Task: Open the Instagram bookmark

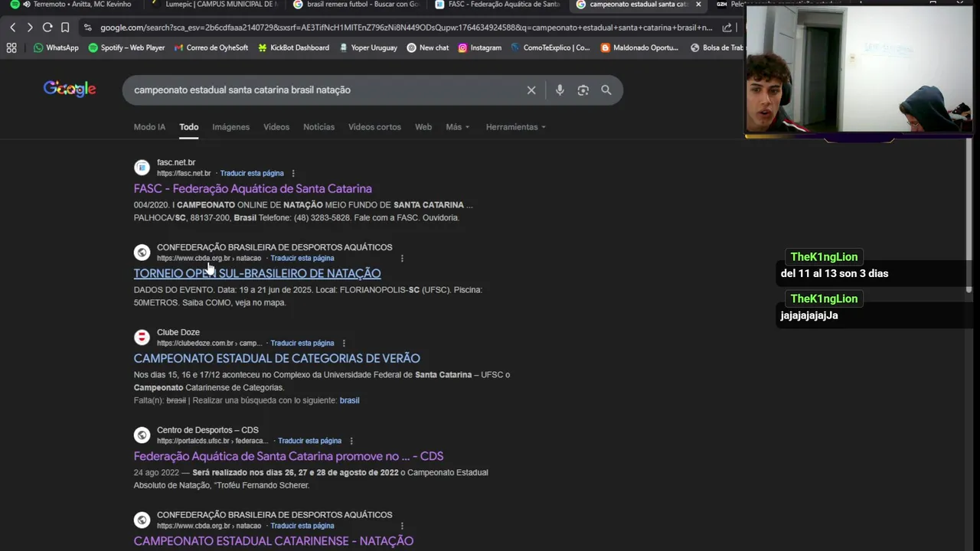Action: pyautogui.click(x=479, y=47)
